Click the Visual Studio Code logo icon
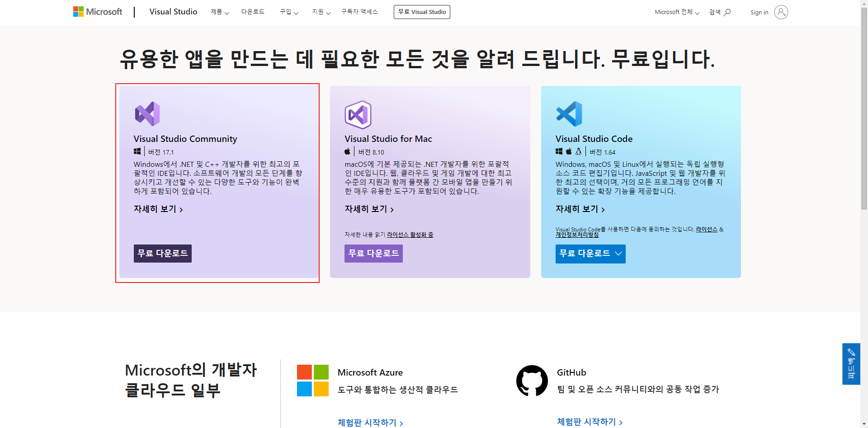The image size is (868, 428). pos(569,114)
